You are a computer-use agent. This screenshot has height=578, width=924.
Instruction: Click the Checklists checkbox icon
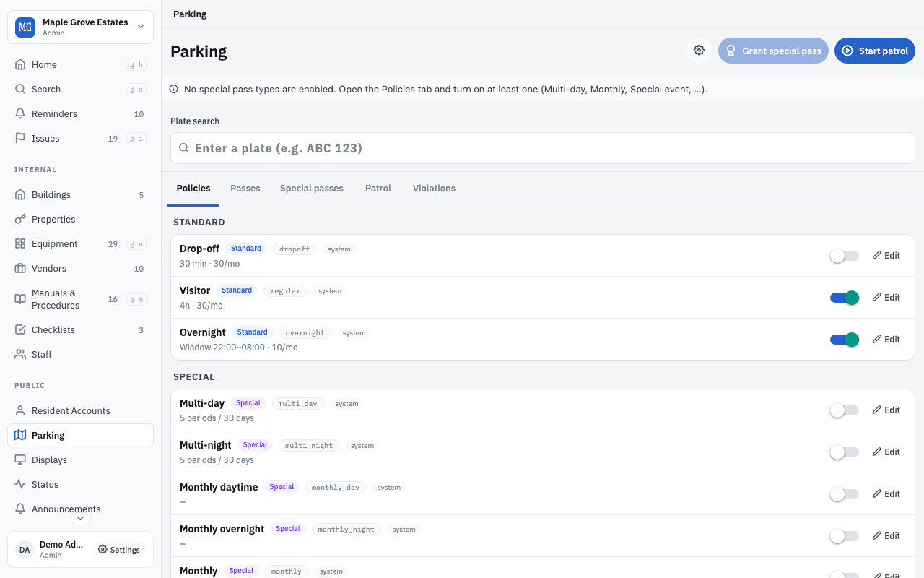20,329
